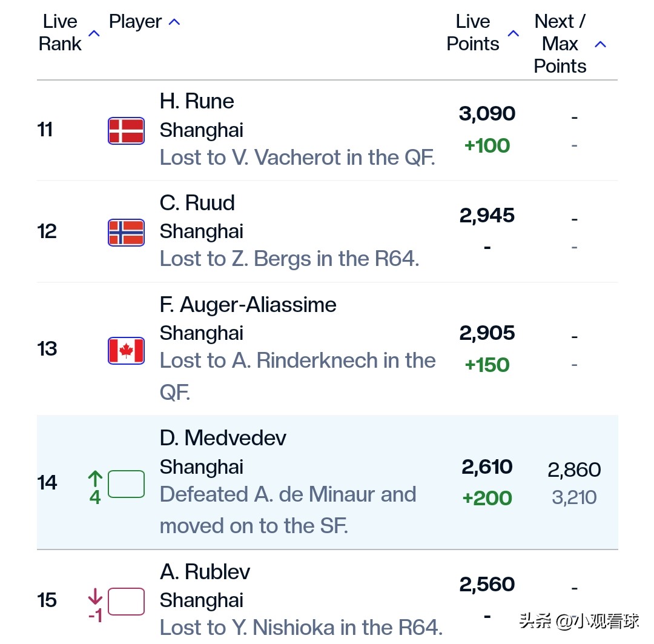Click Rublev's red rank-down arrow
Screen dimensions: 654x644
95,597
